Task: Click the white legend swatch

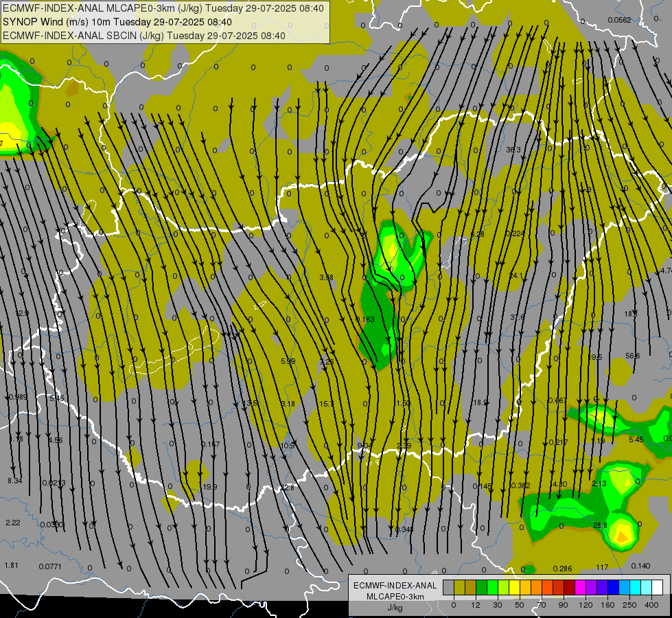Action: (658, 587)
